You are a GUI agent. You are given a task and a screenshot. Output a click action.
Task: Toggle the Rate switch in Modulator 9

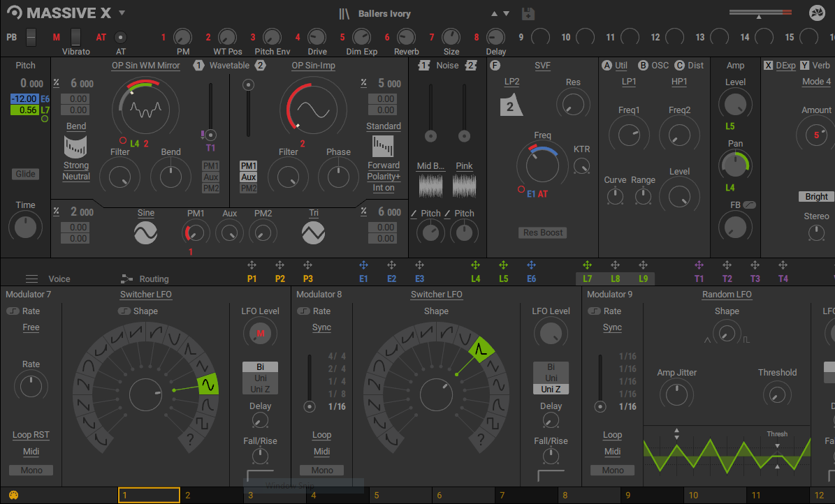pos(595,311)
